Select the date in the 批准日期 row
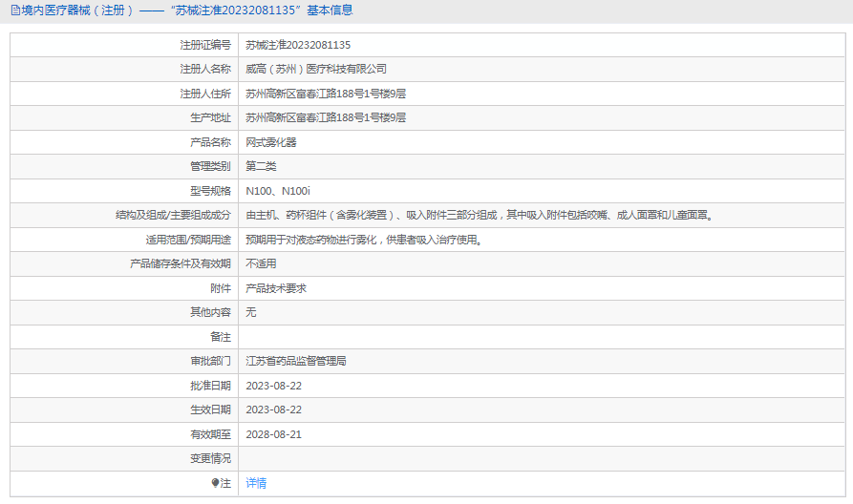Image resolution: width=853 pixels, height=504 pixels. coord(273,386)
